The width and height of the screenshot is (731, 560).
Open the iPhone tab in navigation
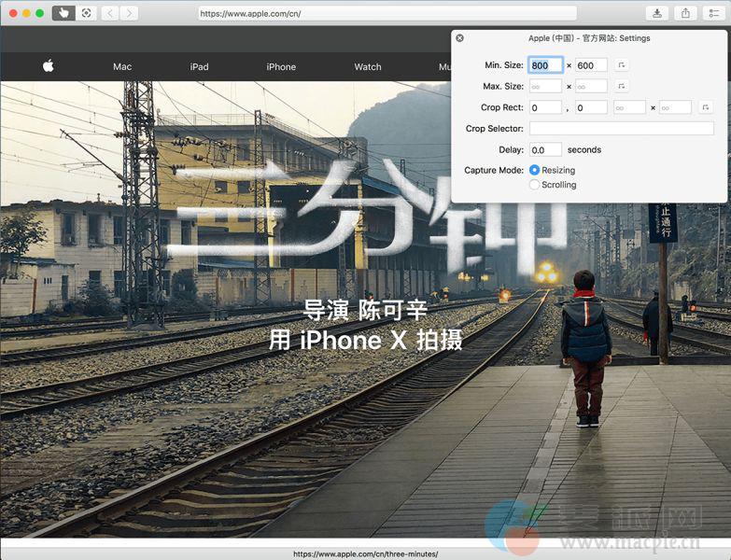tap(281, 66)
